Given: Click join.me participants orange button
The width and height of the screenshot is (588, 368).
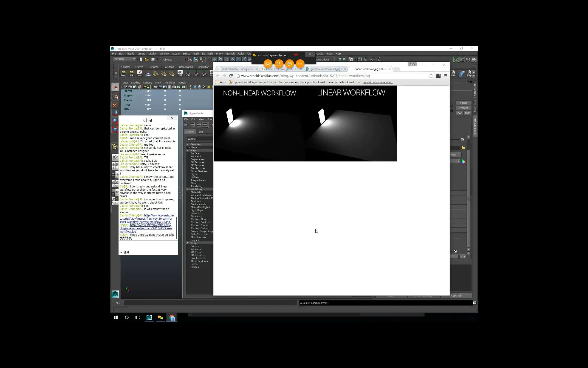Looking at the screenshot, I should tap(279, 64).
